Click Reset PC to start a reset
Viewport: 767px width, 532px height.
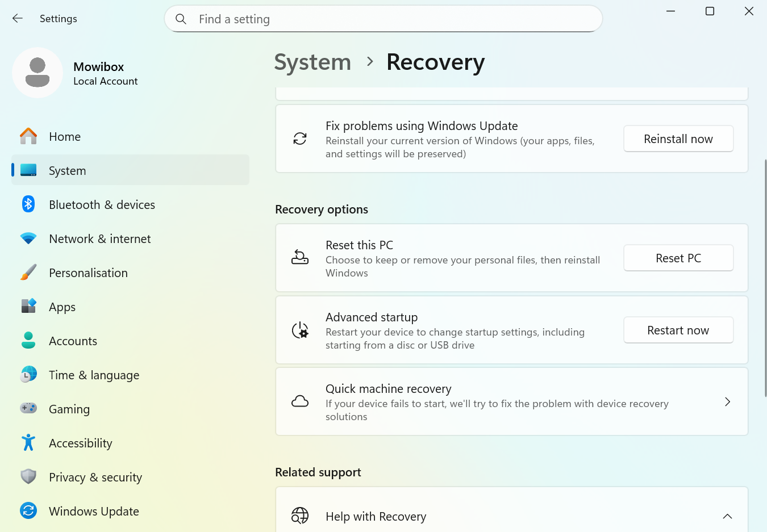click(678, 258)
